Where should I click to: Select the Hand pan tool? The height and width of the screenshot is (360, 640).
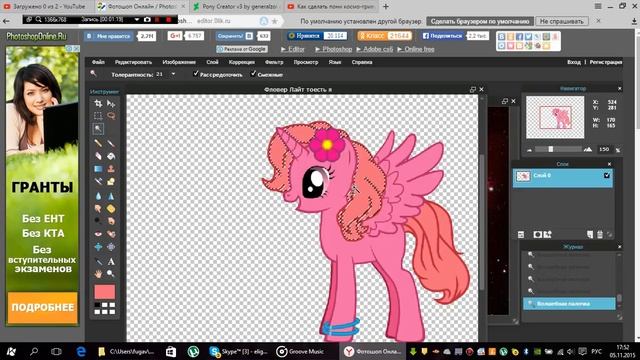(x=98, y=274)
